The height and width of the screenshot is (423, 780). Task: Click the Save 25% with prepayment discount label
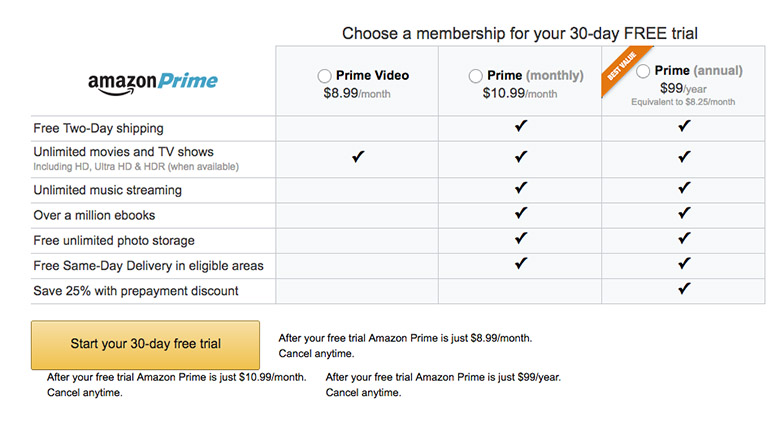pyautogui.click(x=136, y=291)
